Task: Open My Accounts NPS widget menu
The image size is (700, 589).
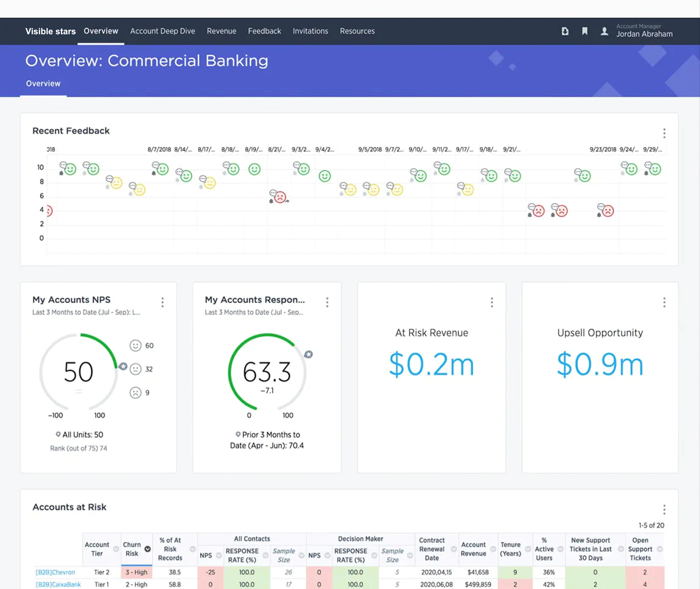Action: click(162, 302)
